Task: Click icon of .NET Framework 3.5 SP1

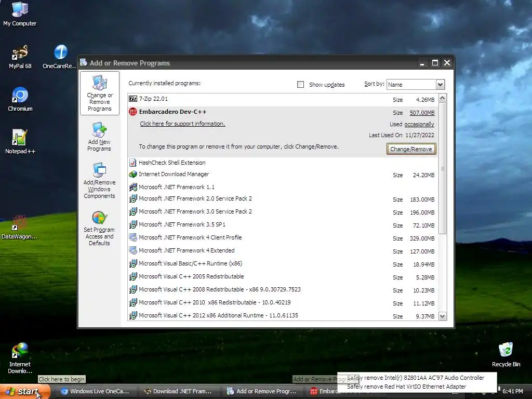Action: [x=133, y=224]
